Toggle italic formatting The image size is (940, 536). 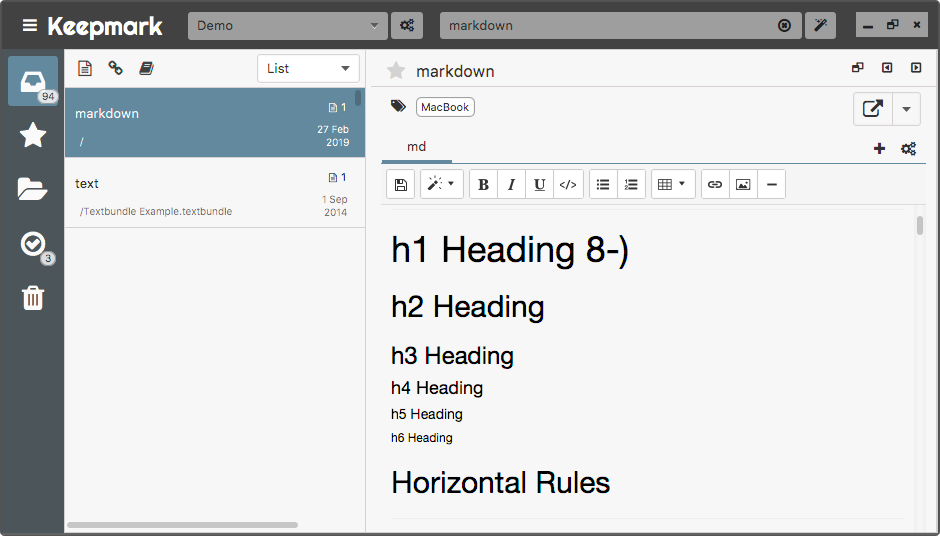[x=511, y=184]
